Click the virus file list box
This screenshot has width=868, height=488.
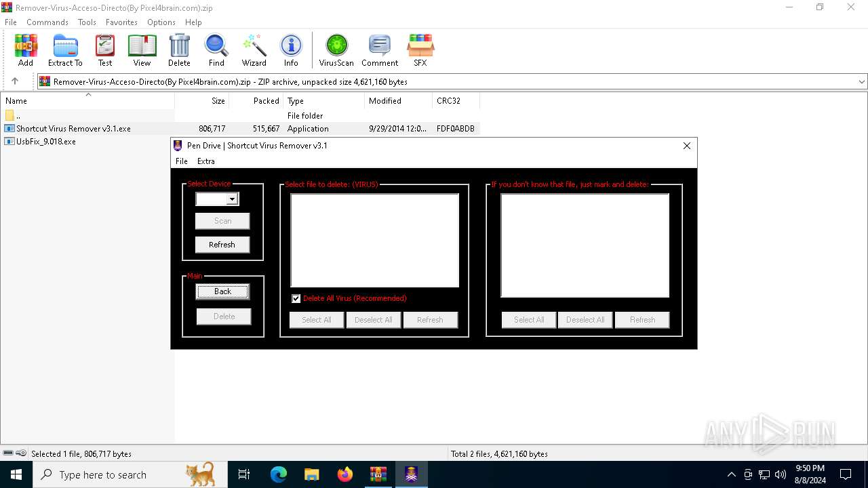click(375, 241)
